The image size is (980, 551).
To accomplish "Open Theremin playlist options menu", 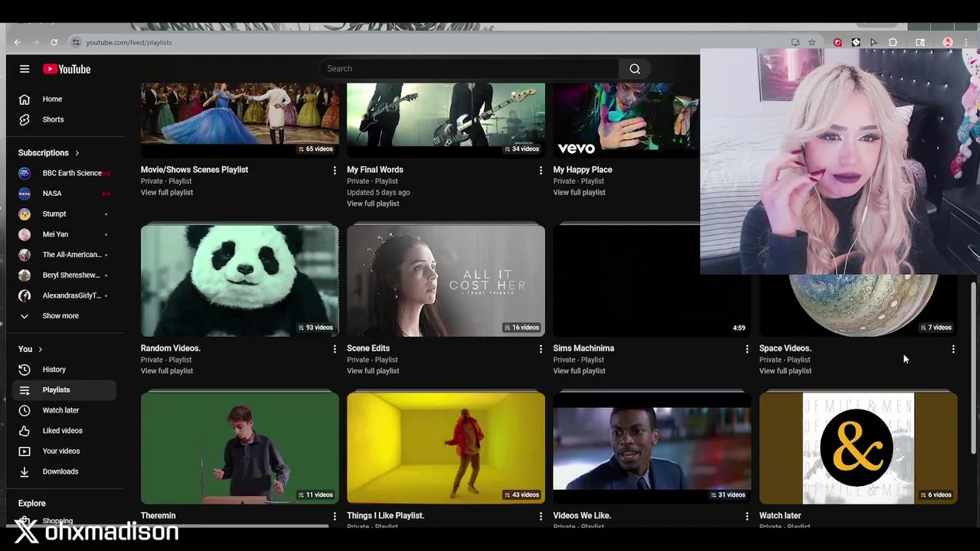I will pos(334,517).
